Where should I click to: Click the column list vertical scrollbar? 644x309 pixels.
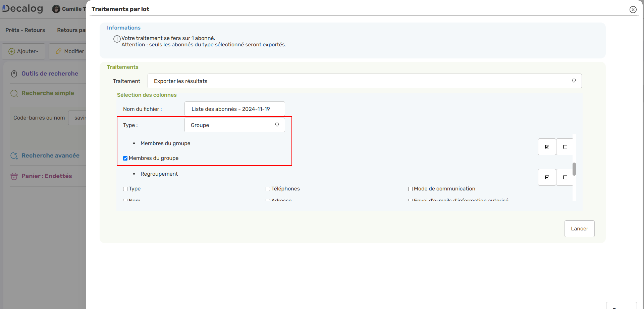[x=574, y=169]
